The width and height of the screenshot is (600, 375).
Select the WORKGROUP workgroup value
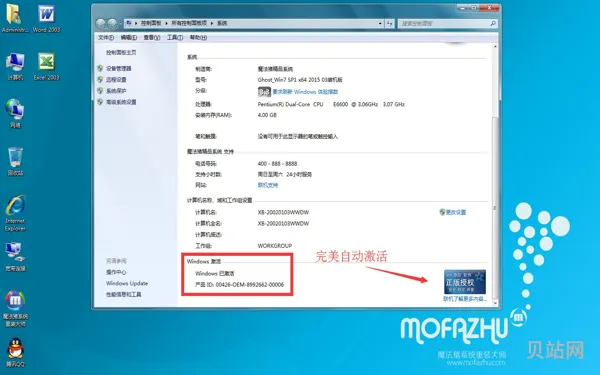[x=275, y=246]
